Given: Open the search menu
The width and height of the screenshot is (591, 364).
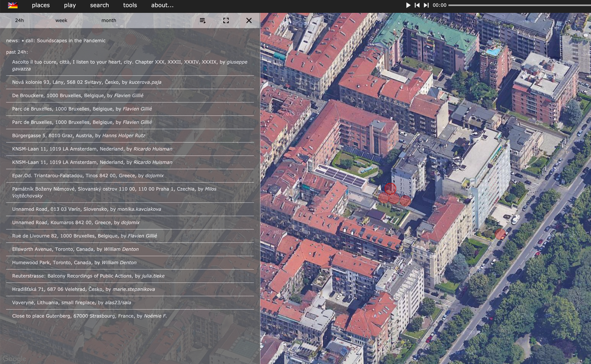Looking at the screenshot, I should tap(99, 5).
